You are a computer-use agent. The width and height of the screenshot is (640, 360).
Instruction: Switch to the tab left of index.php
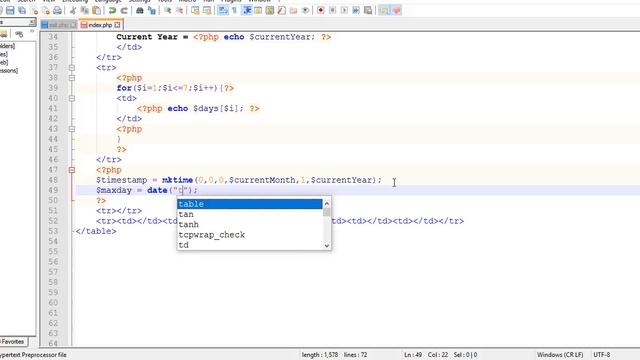click(x=58, y=25)
